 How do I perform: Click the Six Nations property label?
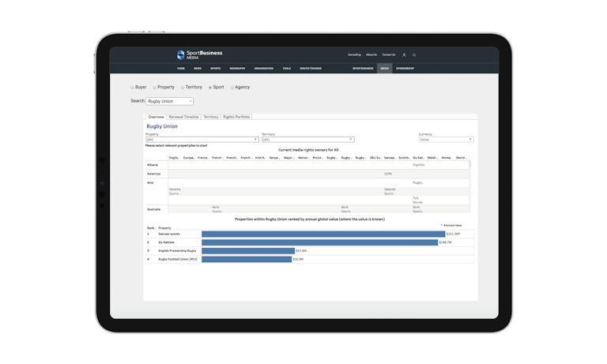166,242
